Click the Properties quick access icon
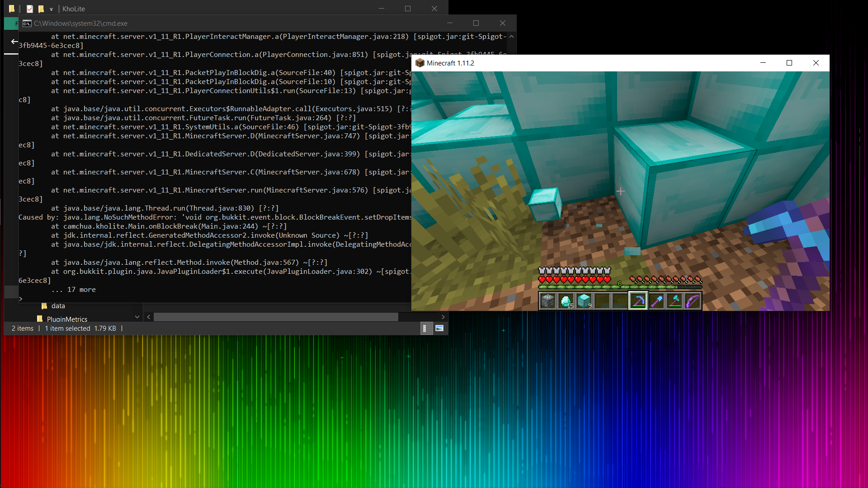868x488 pixels. [x=30, y=9]
